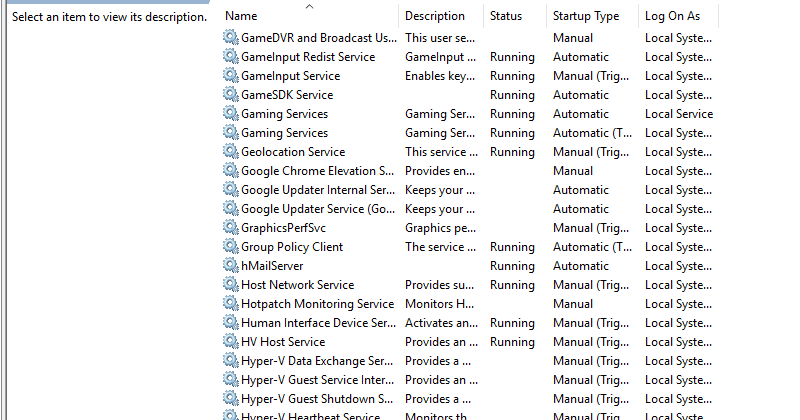Viewport: 800px width, 420px height.
Task: Click the gear icon beside GameInput Service
Action: coord(231,75)
